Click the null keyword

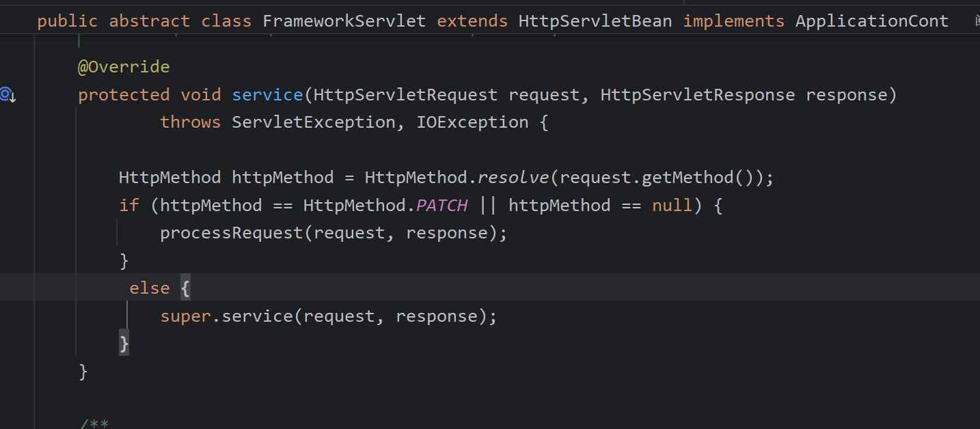672,205
